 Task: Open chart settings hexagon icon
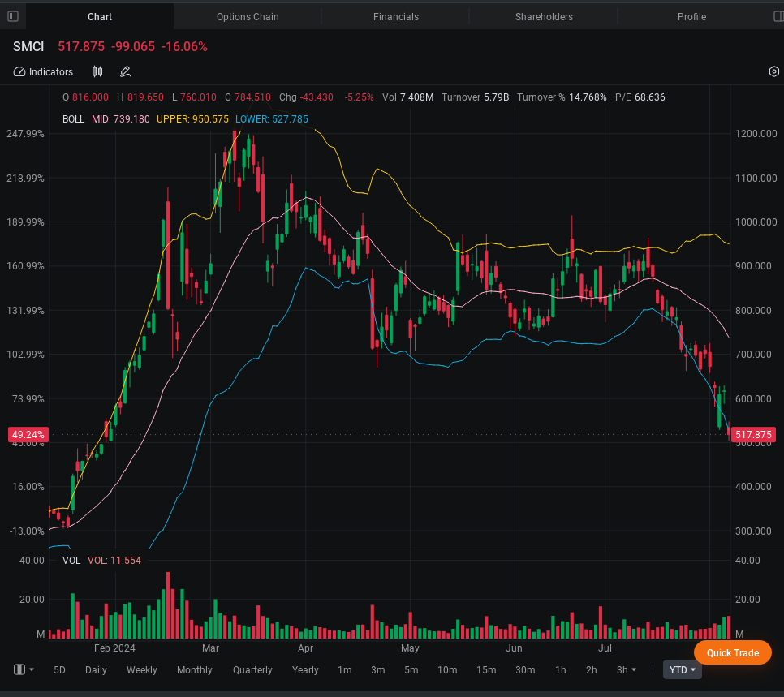click(773, 72)
